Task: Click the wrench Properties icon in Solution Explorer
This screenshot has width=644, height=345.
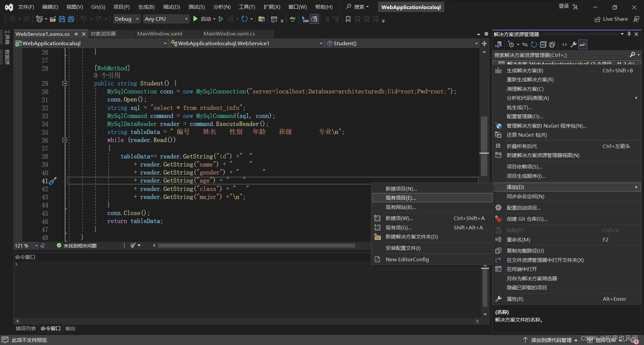Action: pyautogui.click(x=574, y=45)
